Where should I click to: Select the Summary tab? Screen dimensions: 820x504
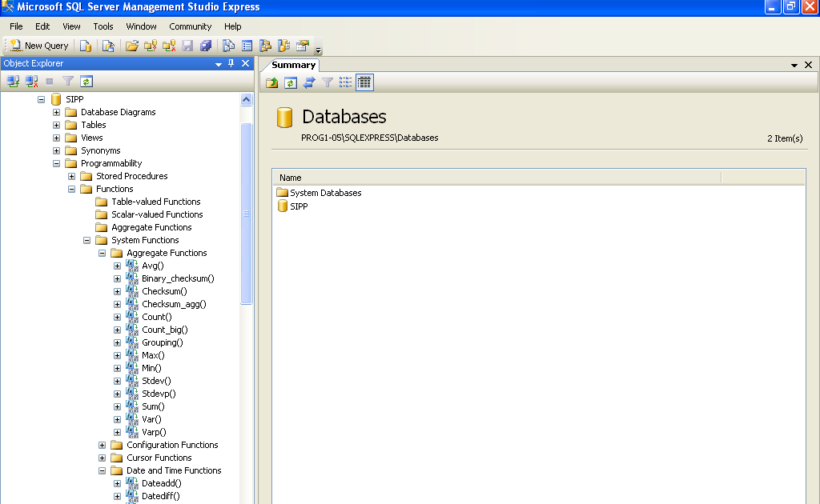click(293, 65)
